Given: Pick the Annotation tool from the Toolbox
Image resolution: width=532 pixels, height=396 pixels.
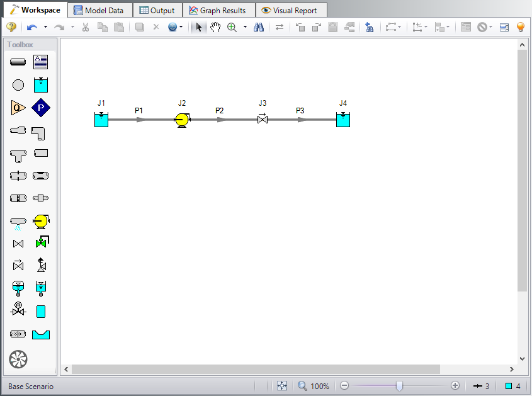Looking at the screenshot, I should tap(40, 62).
